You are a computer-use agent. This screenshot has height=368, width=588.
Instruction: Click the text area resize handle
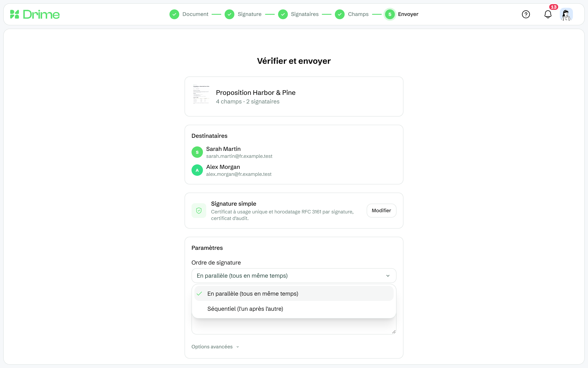click(x=394, y=332)
